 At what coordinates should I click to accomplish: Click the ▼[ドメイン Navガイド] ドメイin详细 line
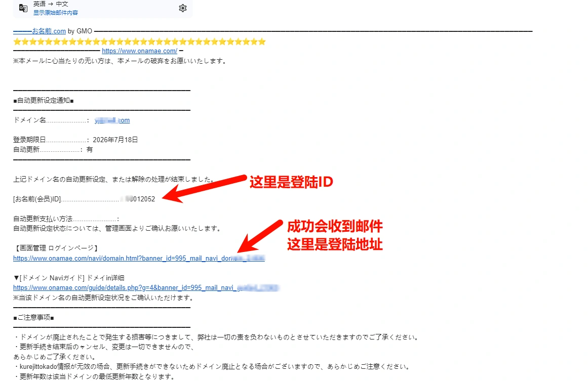[68, 278]
